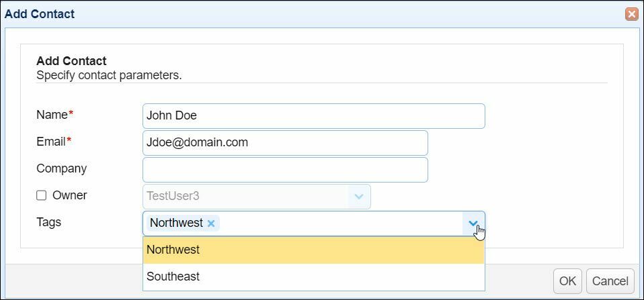The width and height of the screenshot is (644, 300).
Task: Expand the Owner dropdown arrow
Action: [x=359, y=197]
